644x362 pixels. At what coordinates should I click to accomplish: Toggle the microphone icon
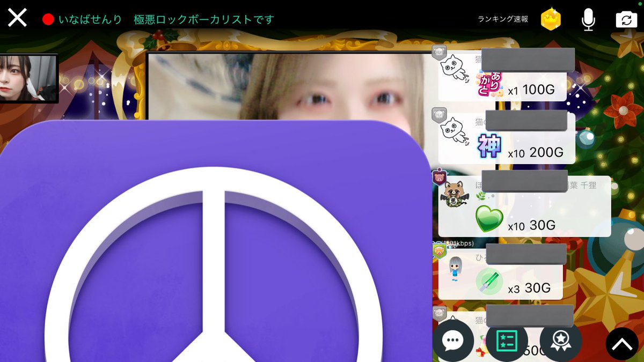(589, 20)
